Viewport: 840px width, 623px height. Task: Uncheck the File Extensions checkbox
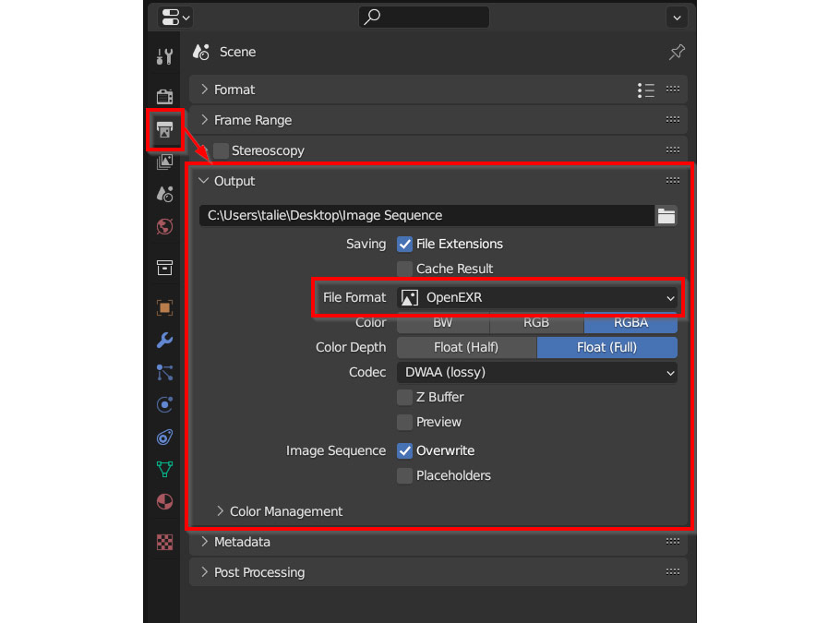point(404,245)
